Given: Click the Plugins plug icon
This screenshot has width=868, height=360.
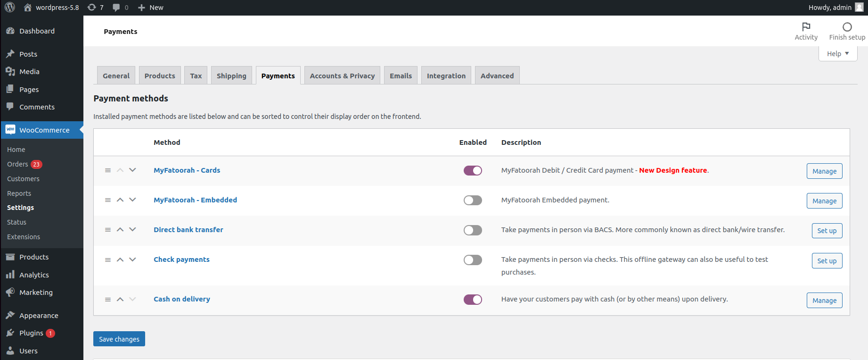Looking at the screenshot, I should pos(10,333).
